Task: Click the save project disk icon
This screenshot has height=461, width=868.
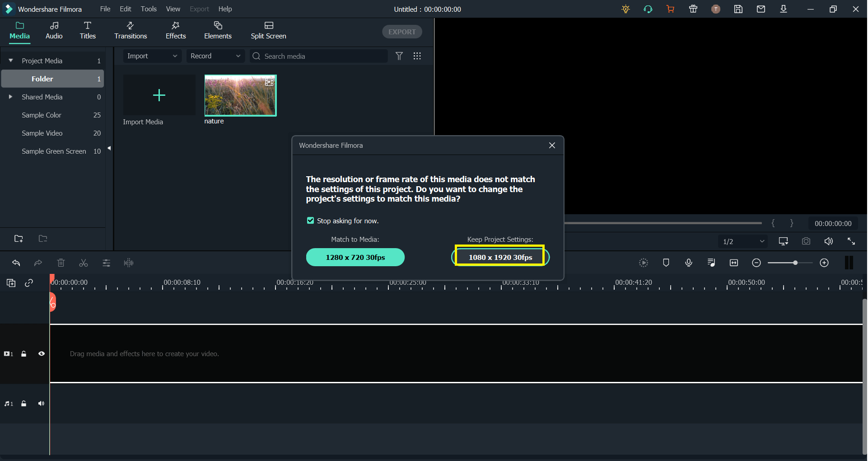Action: point(738,9)
